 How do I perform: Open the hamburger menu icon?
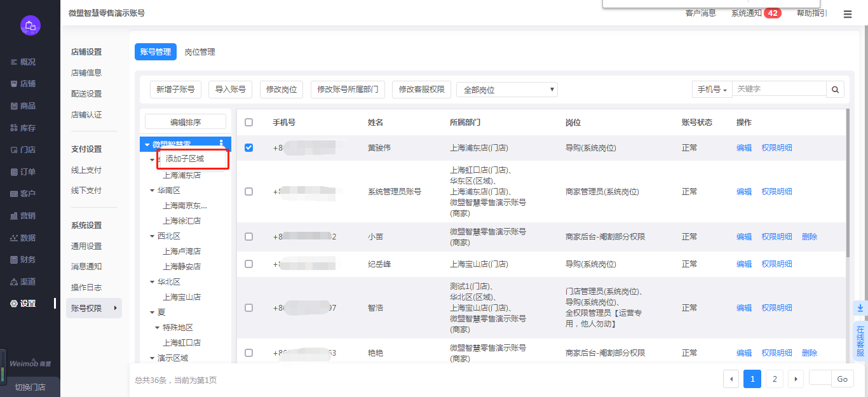click(848, 14)
